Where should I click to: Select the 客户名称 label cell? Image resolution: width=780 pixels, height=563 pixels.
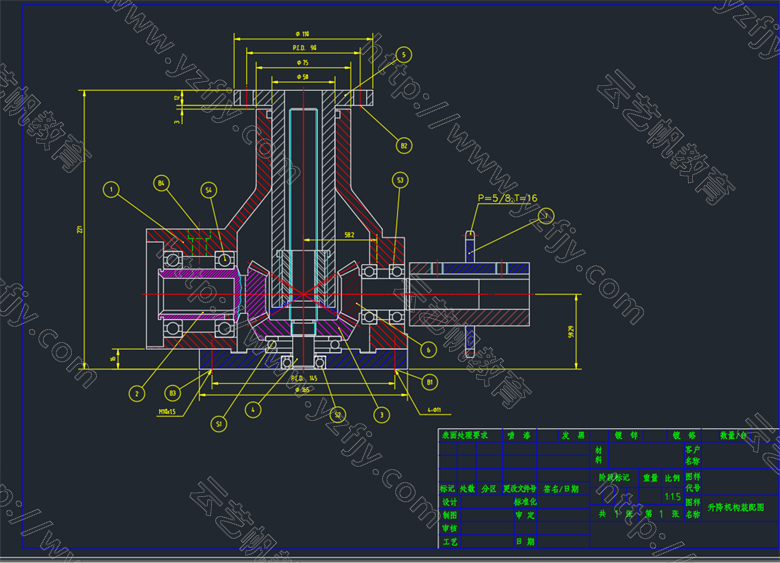(x=692, y=455)
